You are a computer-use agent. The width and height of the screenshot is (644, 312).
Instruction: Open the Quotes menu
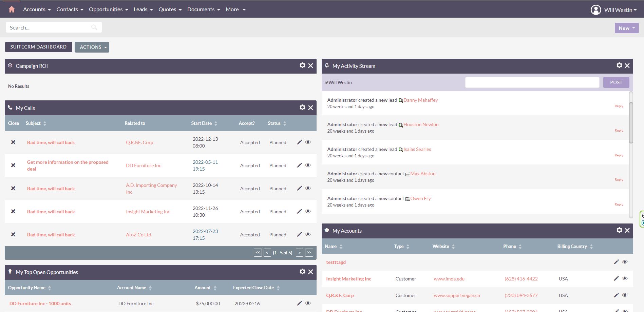[170, 9]
